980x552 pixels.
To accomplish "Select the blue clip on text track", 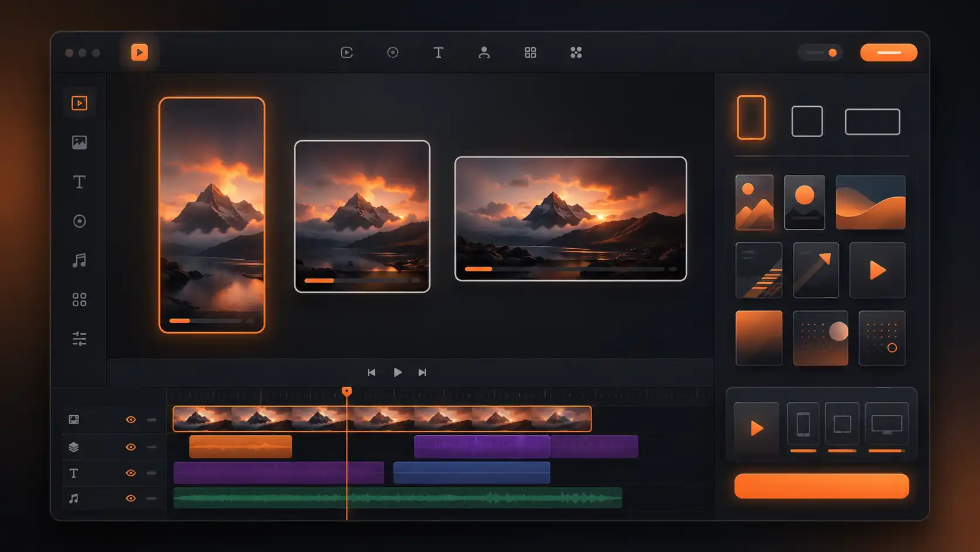I will click(x=472, y=473).
